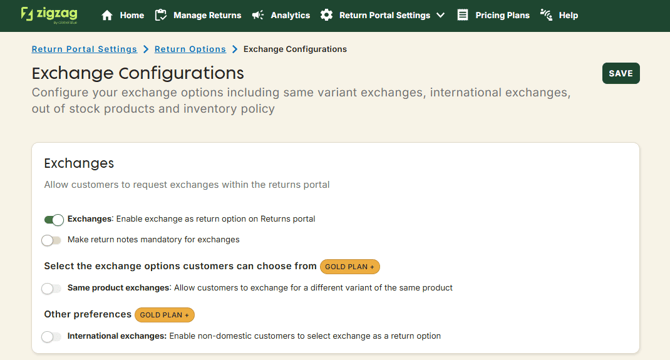Click the Return Portal Settings gear icon
This screenshot has height=360, width=670.
[x=326, y=15]
